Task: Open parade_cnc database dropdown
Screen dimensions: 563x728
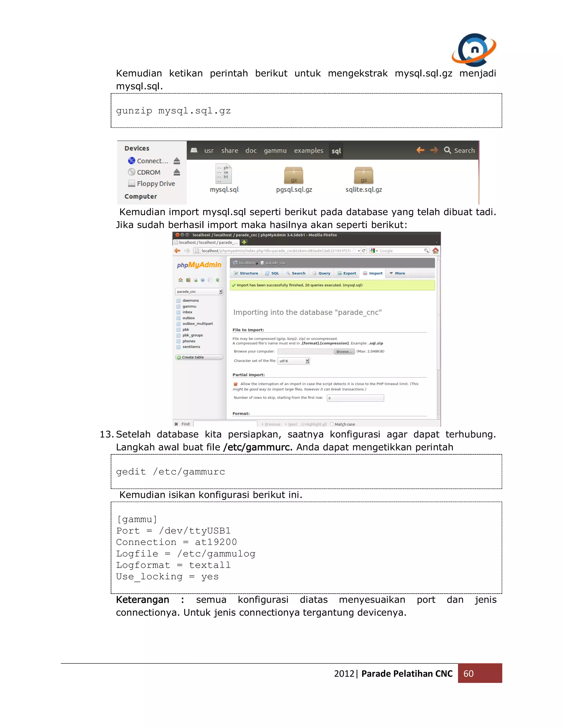Action: tap(199, 292)
